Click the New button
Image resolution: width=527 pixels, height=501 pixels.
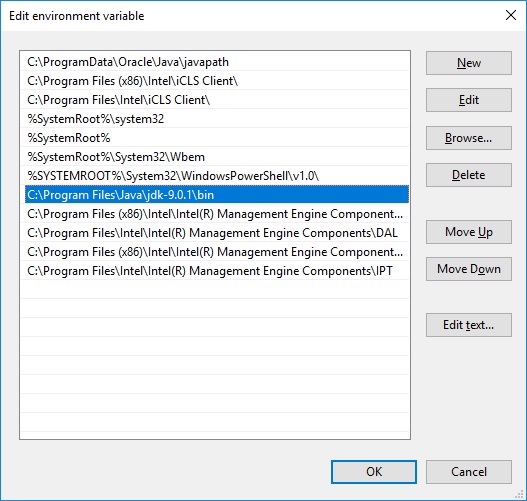point(469,63)
